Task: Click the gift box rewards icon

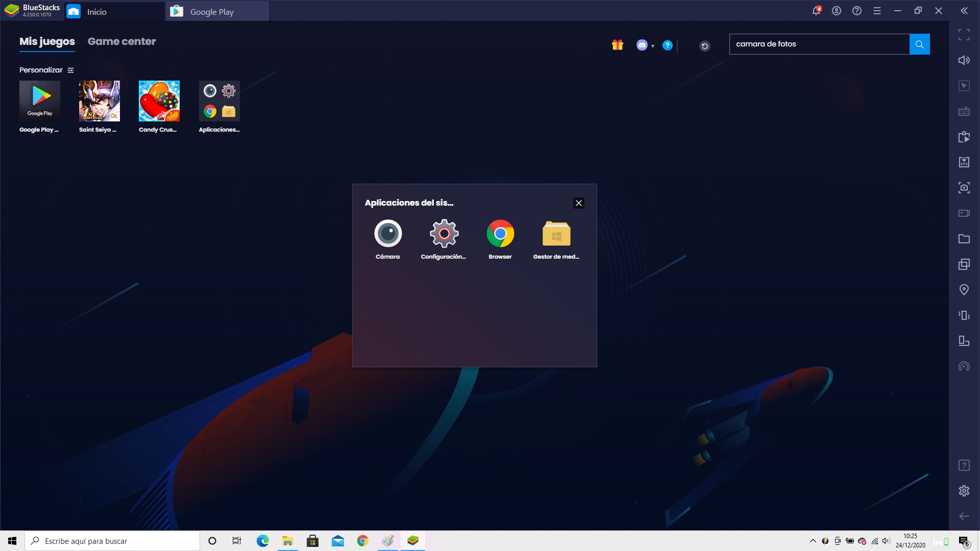Action: tap(618, 45)
